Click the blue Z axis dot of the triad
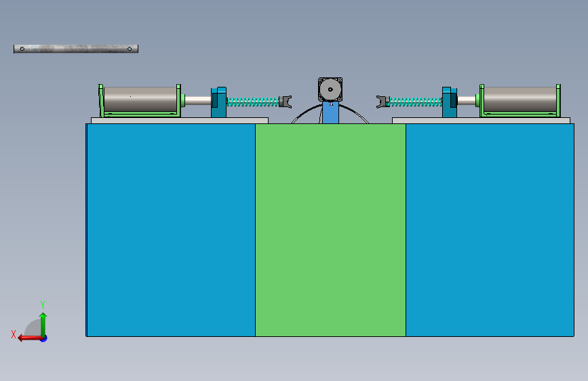 44,338
